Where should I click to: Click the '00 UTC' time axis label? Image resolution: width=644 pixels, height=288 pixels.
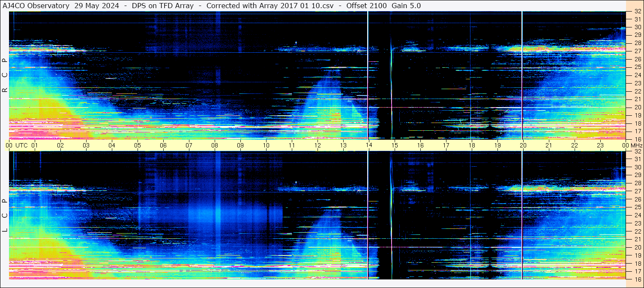click(17, 145)
